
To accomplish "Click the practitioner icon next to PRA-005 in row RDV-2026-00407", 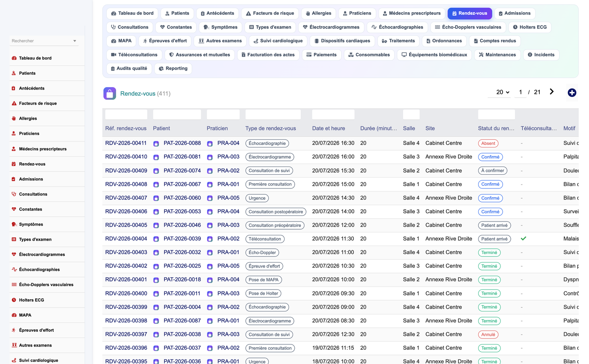I will (x=210, y=198).
